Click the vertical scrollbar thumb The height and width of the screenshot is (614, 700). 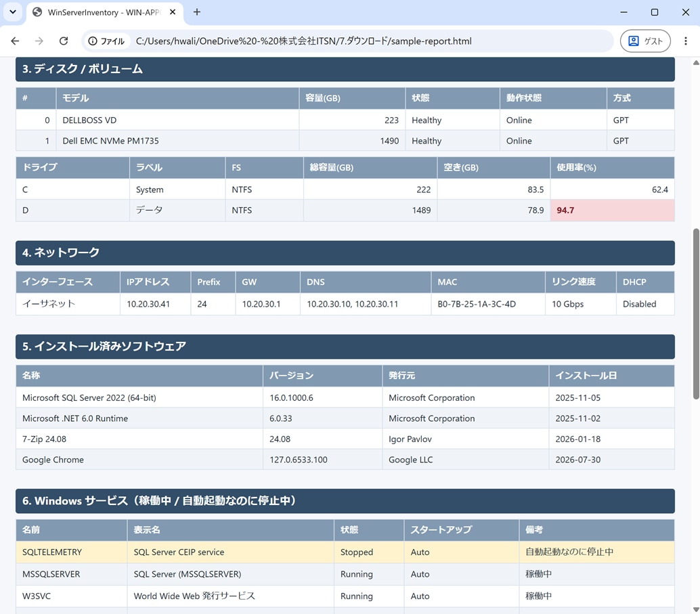point(696,313)
